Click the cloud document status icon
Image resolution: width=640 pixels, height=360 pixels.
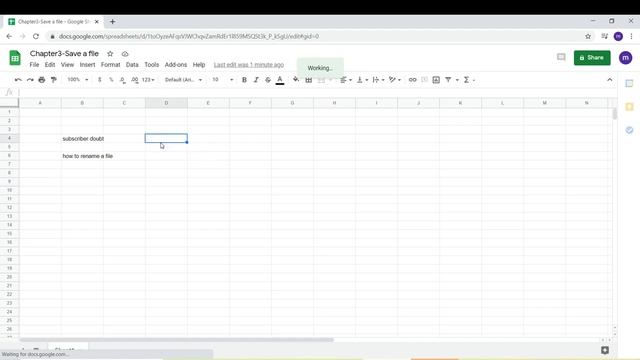(x=125, y=54)
